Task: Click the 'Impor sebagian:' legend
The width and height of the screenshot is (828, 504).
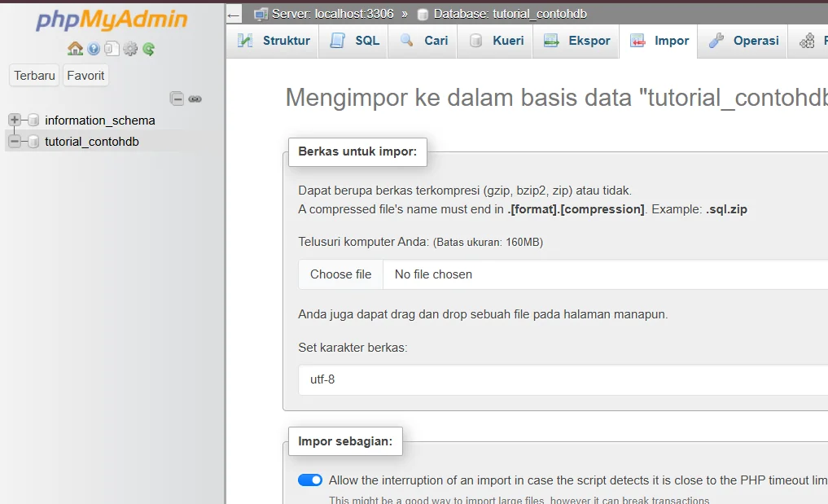Action: point(345,441)
